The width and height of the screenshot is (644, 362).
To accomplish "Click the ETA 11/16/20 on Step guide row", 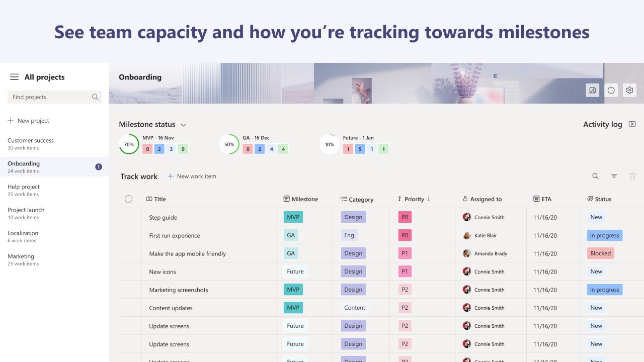I will pyautogui.click(x=545, y=217).
